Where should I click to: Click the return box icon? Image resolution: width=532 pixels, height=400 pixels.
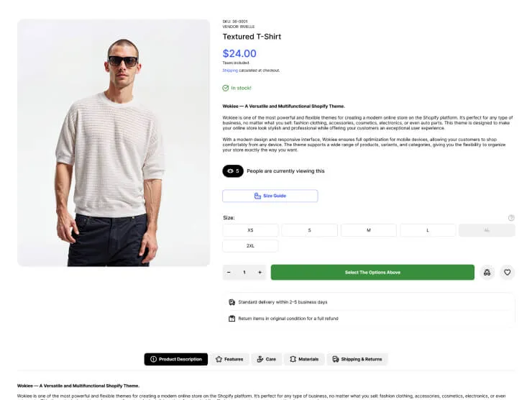[x=231, y=318]
